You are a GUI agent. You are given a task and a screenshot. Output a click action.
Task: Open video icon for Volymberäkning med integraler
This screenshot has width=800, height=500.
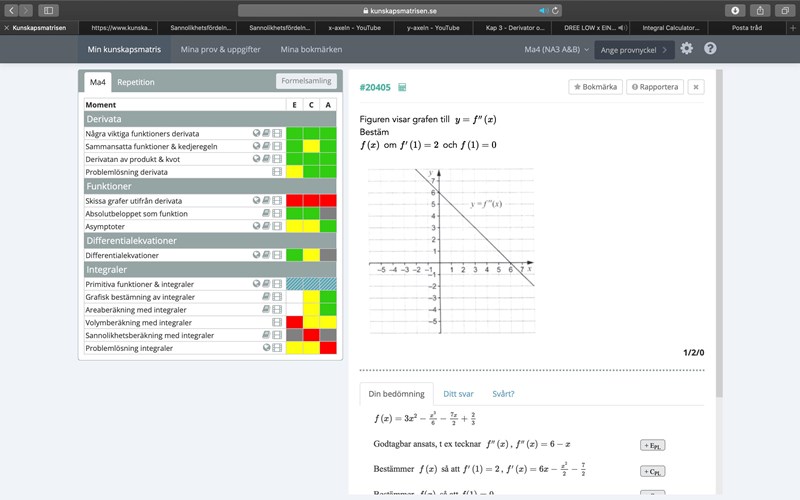pyautogui.click(x=277, y=323)
